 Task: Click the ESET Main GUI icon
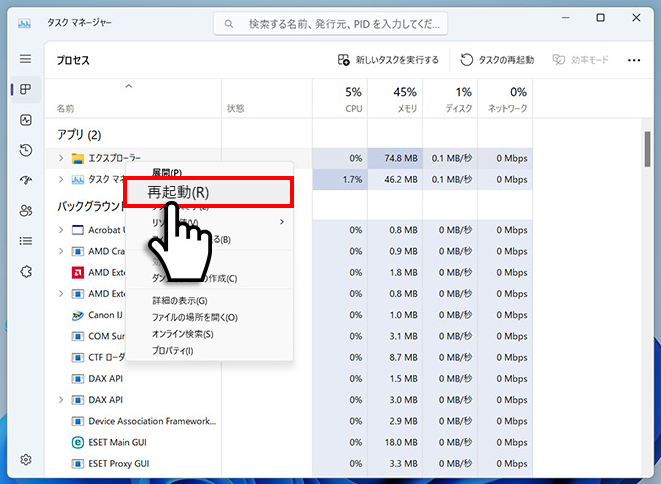click(78, 442)
